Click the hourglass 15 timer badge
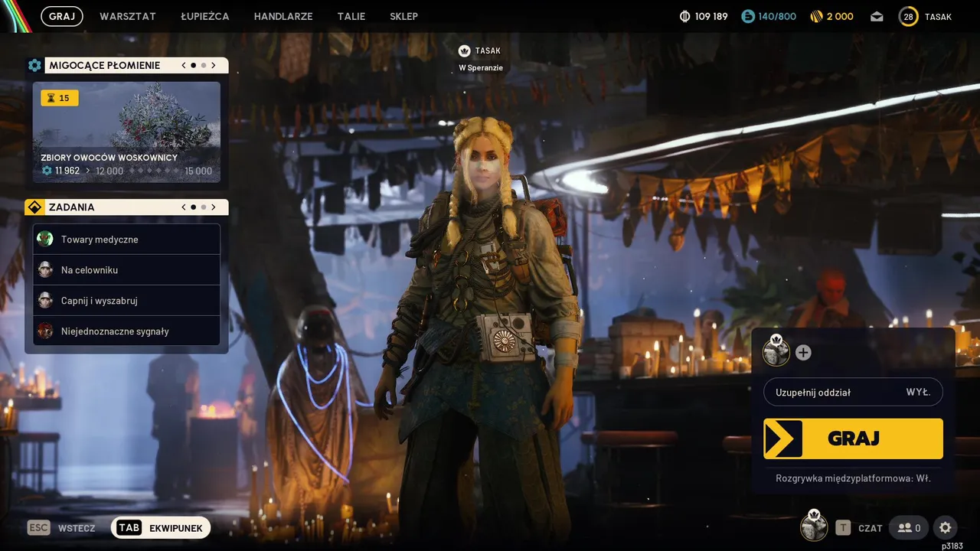The height and width of the screenshot is (551, 980). click(x=60, y=98)
